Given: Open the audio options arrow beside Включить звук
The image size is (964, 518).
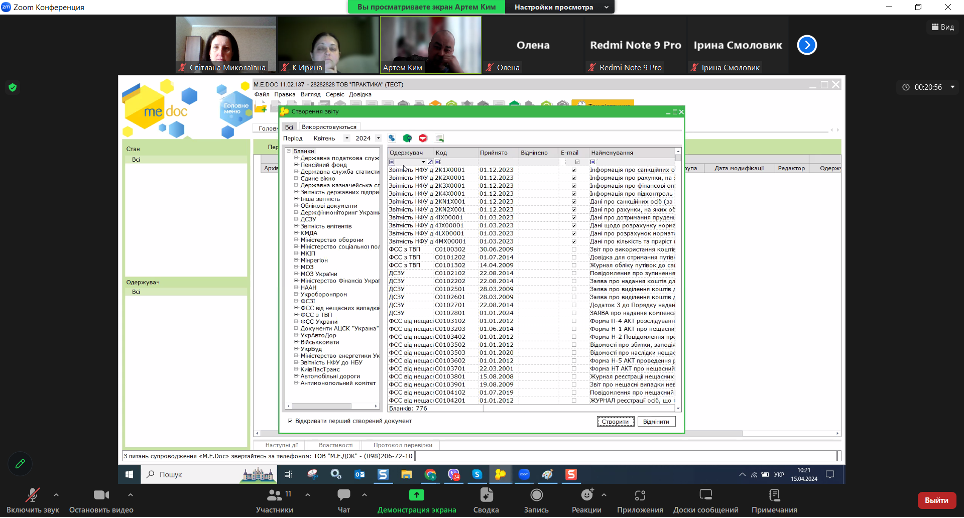Looking at the screenshot, I should pos(56,495).
